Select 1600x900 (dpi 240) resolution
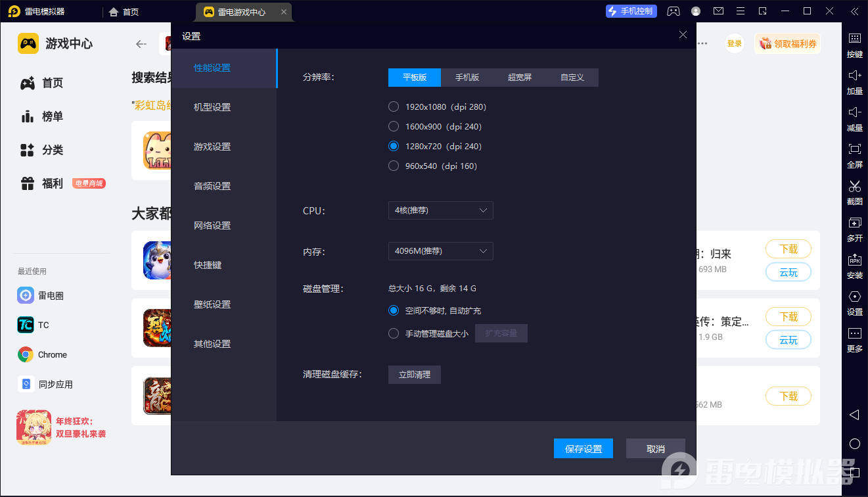The width and height of the screenshot is (868, 497). pos(394,126)
